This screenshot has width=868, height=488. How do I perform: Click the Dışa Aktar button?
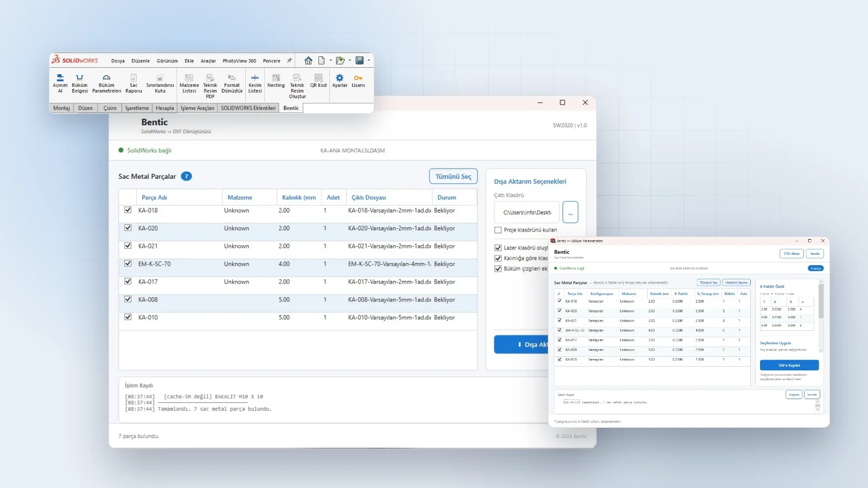[521, 344]
